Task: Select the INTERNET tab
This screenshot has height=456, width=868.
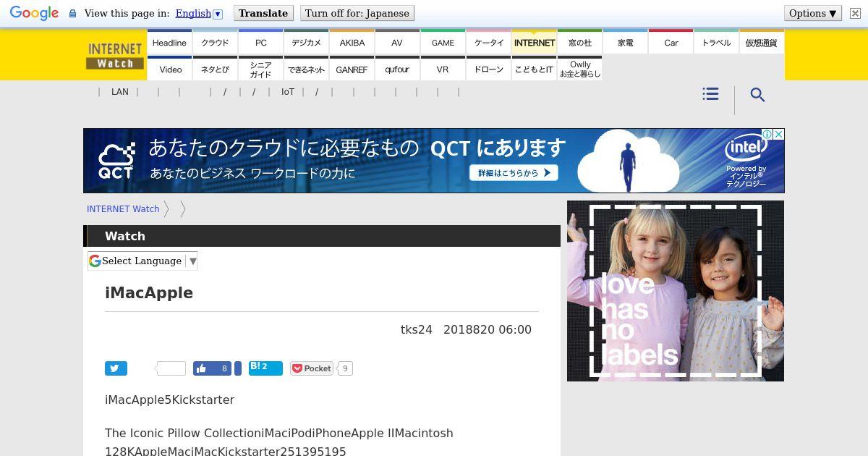Action: (534, 42)
